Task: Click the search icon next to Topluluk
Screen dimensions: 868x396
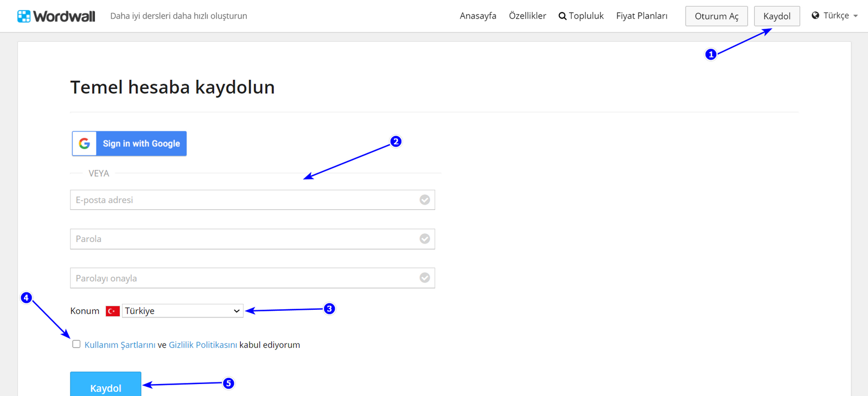Action: 563,16
